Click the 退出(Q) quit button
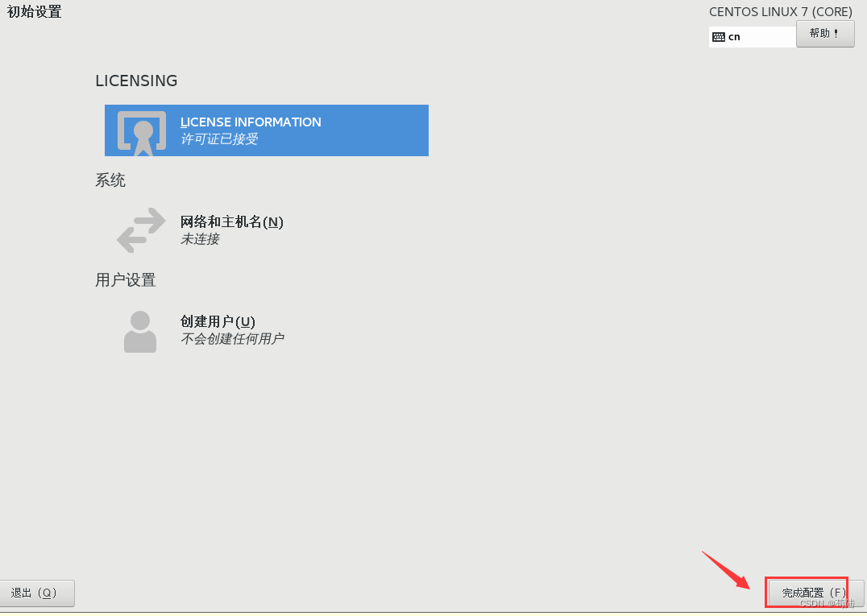The height and width of the screenshot is (616, 867). click(36, 593)
